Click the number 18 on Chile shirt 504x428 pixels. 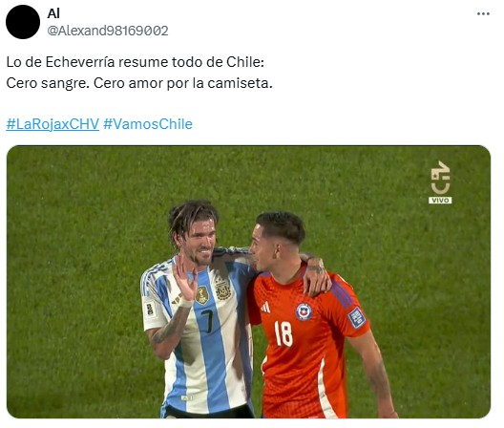click(x=283, y=334)
